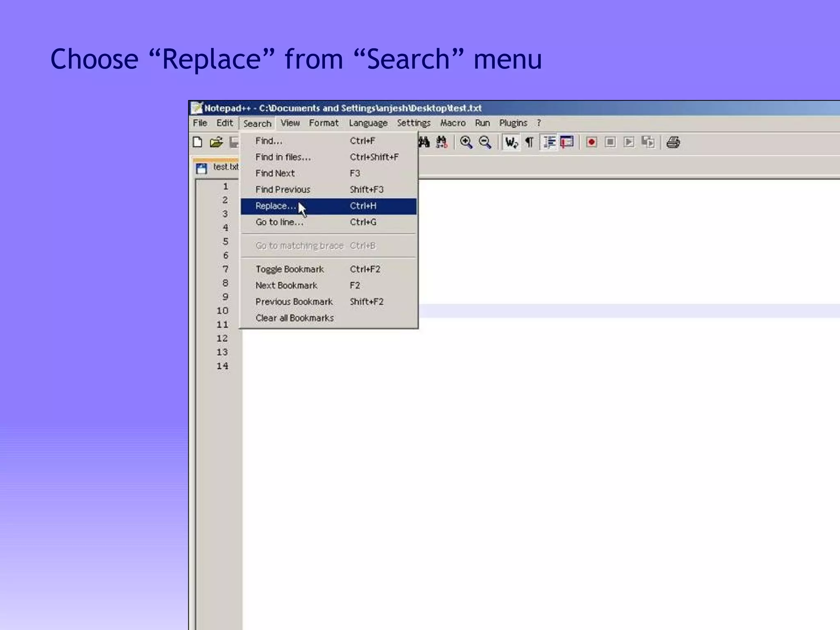Start macro recording with red dot icon
This screenshot has height=630, width=840.
click(x=591, y=142)
